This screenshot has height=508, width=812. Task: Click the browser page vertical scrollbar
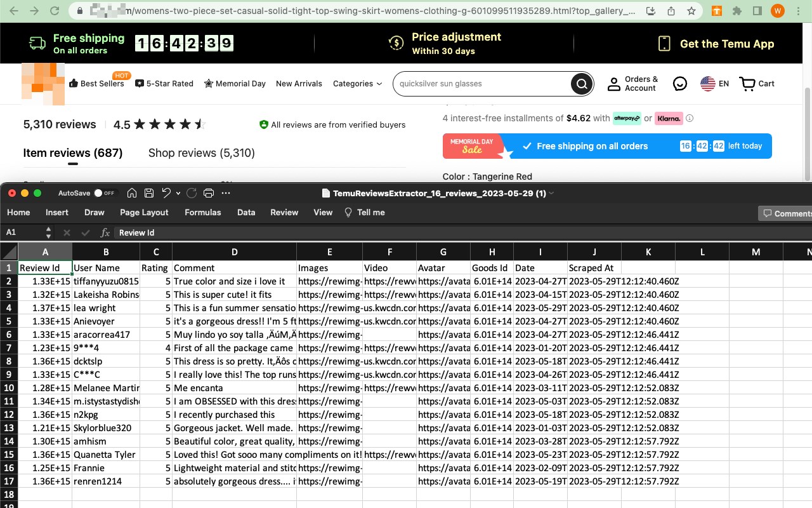pyautogui.click(x=808, y=133)
